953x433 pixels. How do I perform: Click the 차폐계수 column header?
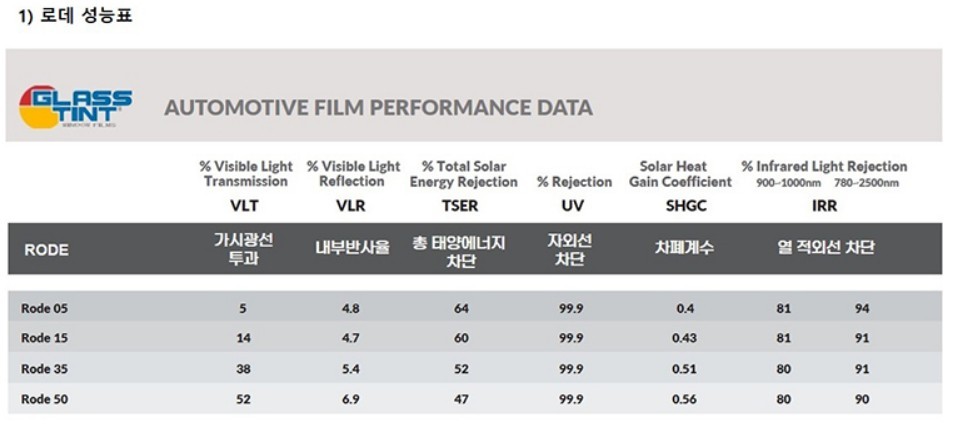(684, 249)
